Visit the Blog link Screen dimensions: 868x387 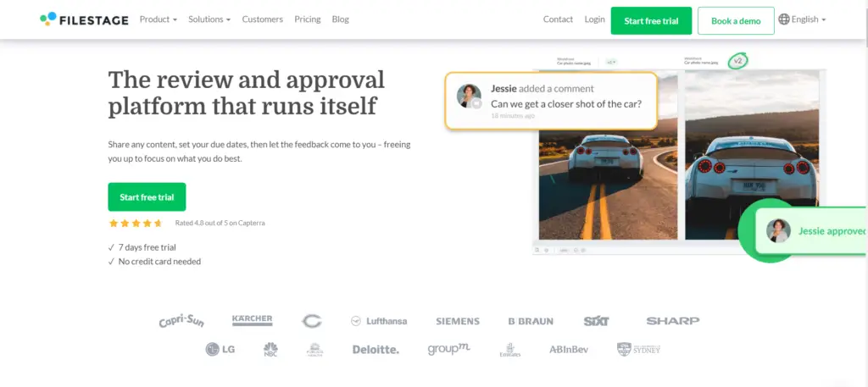click(x=341, y=19)
